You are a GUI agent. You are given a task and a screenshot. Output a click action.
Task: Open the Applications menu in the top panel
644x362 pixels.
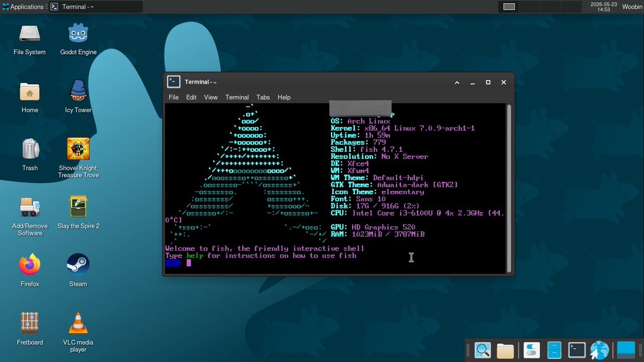pyautogui.click(x=23, y=6)
